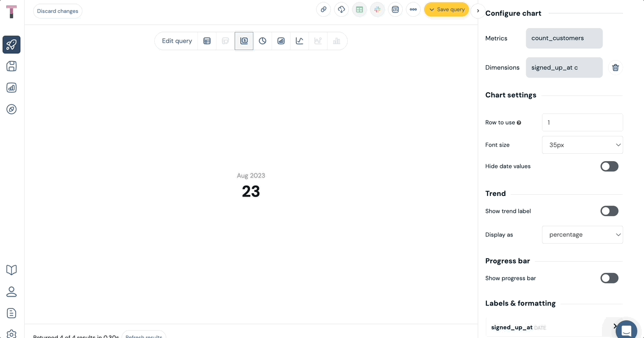Click the big number 23 value
This screenshot has width=644, height=338.
(x=251, y=191)
